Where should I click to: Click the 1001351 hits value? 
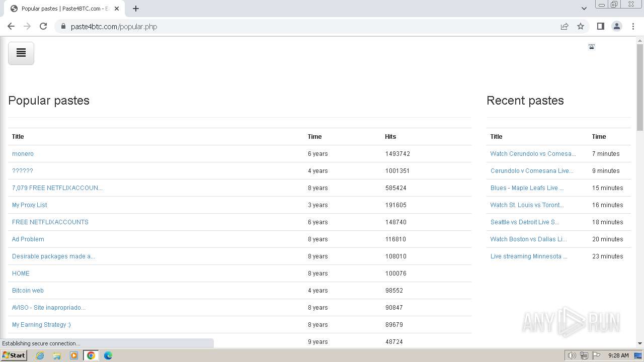coord(397,171)
